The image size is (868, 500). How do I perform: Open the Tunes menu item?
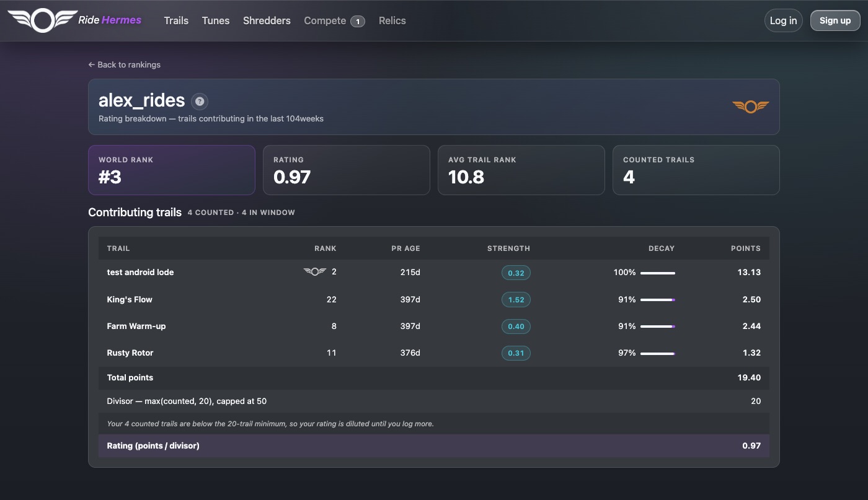(216, 20)
